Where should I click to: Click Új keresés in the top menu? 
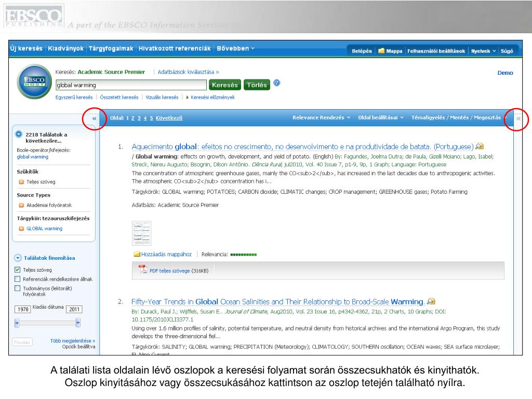point(26,48)
